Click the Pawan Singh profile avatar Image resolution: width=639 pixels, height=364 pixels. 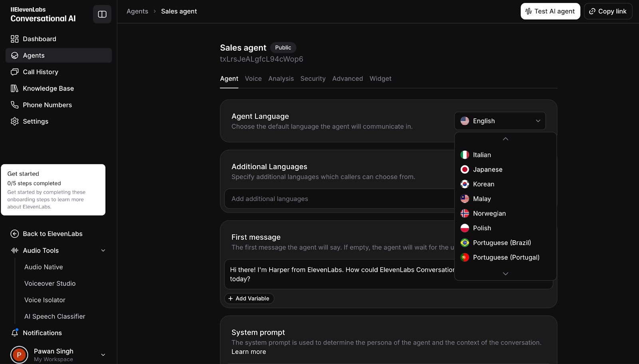coord(19,355)
